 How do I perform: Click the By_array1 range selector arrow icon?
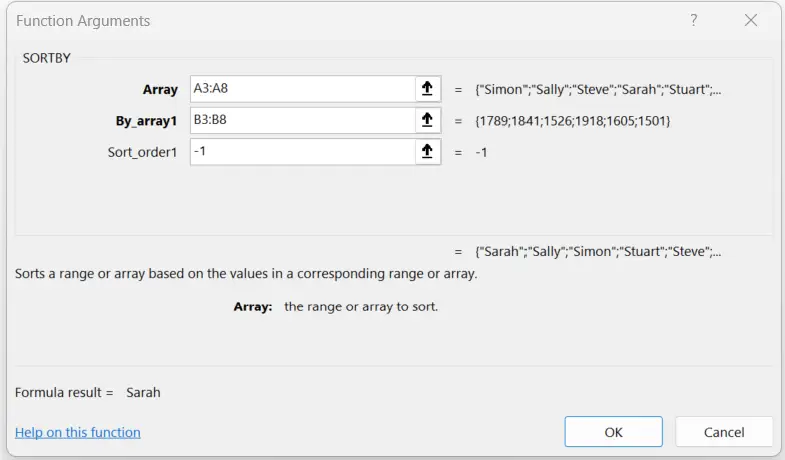[428, 120]
